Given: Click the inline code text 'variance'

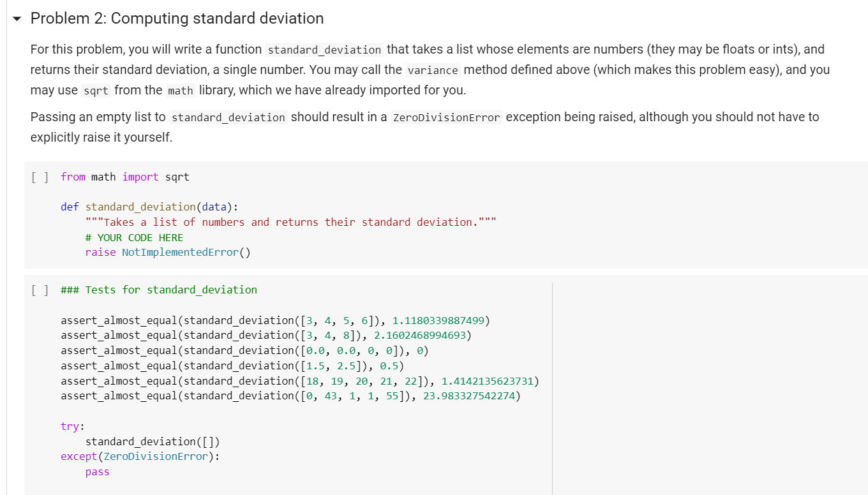Looking at the screenshot, I should (432, 70).
